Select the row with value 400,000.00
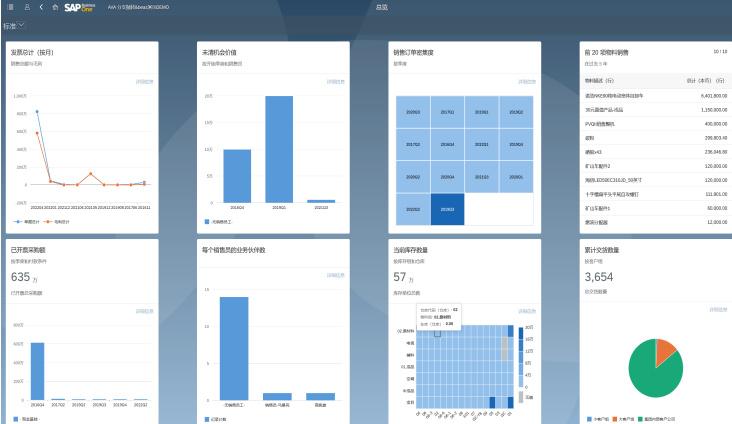The width and height of the screenshot is (732, 424). (x=656, y=124)
